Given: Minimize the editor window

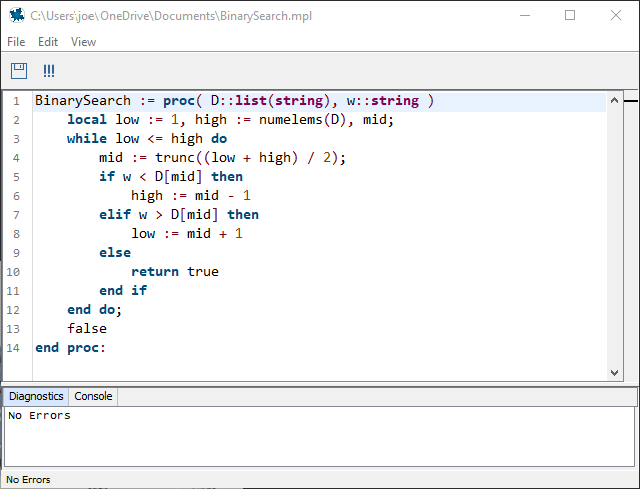Looking at the screenshot, I should (523, 15).
